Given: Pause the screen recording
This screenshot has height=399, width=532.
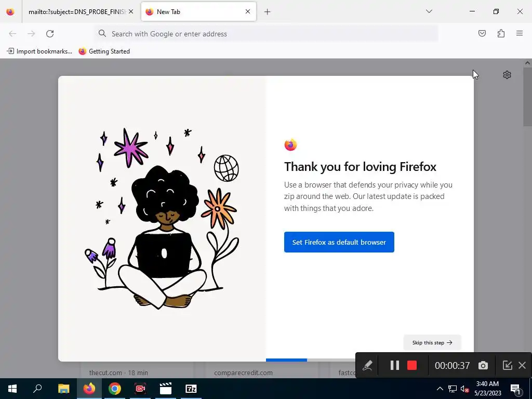Looking at the screenshot, I should pyautogui.click(x=395, y=365).
